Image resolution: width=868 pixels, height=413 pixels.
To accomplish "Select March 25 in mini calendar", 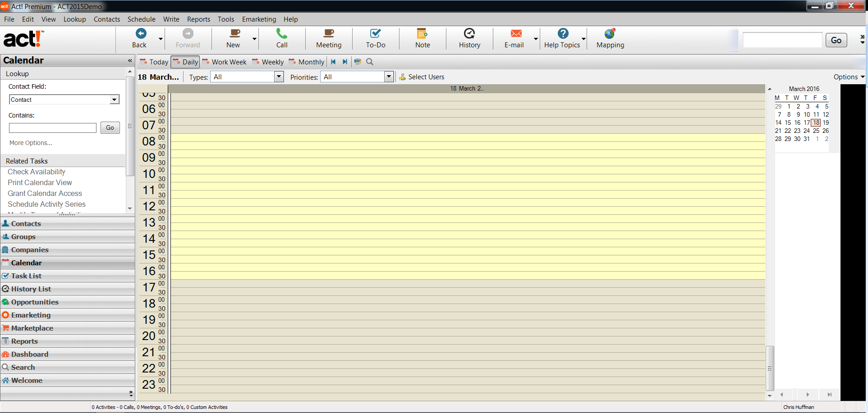I will tap(816, 131).
